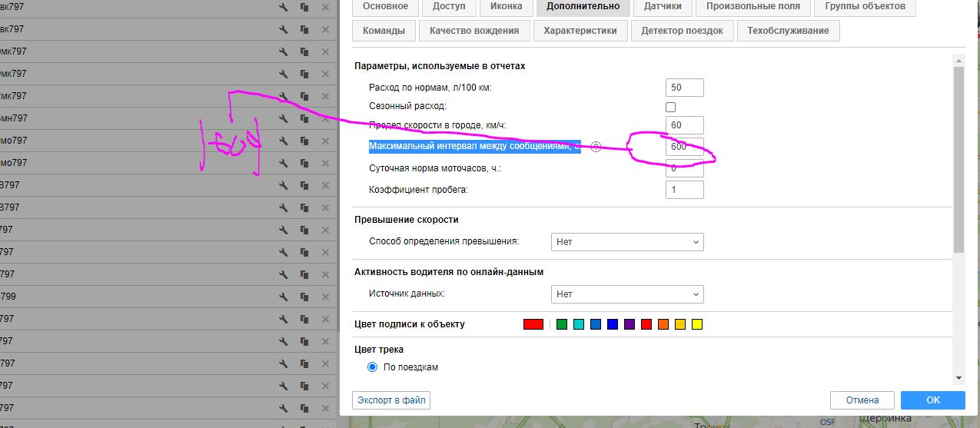Click help icon beside Максимальный интервал между сообщениями
Viewport: 980px width, 428px height.
(x=596, y=147)
